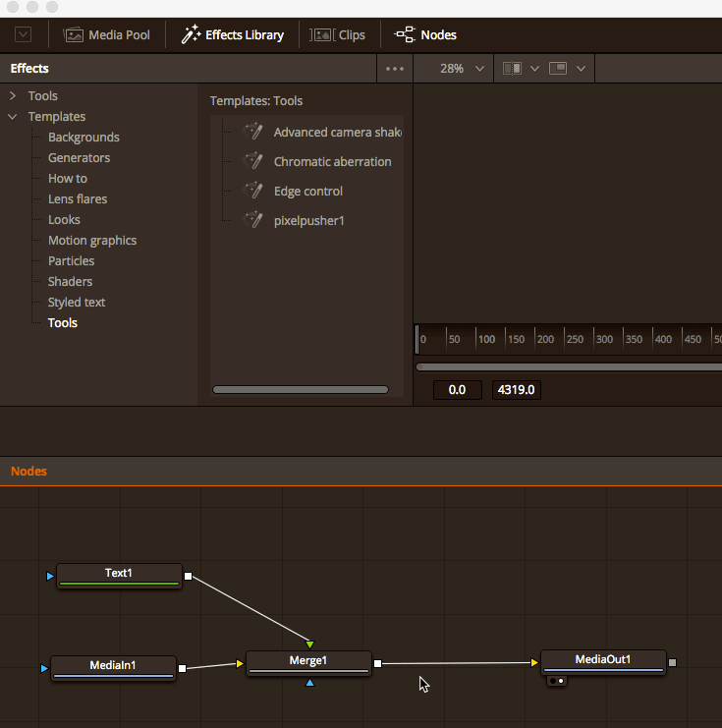722x728 pixels.
Task: Toggle the Nodes panel button
Action: click(425, 34)
